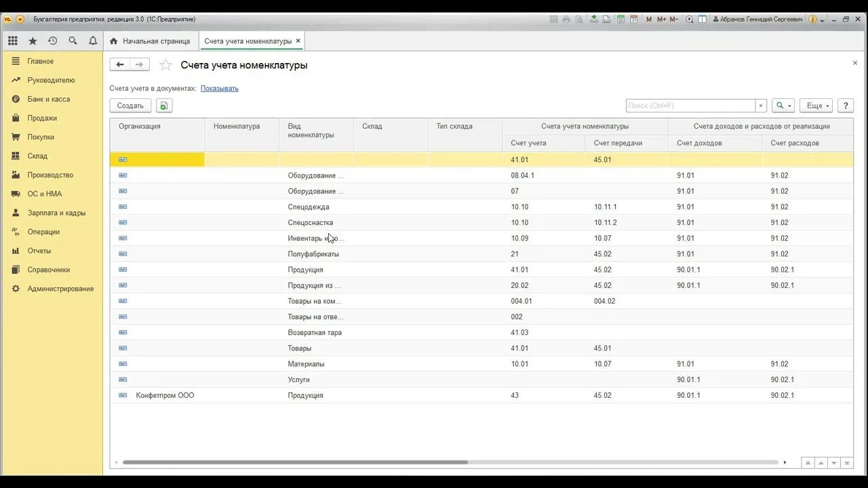
Task: Sort by the Счет учета column header
Action: 543,143
